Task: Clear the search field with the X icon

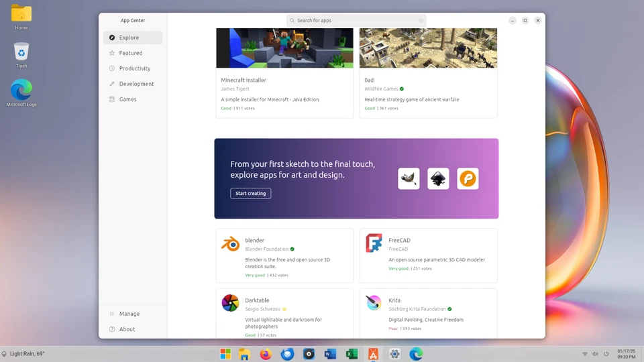Action: [x=421, y=20]
